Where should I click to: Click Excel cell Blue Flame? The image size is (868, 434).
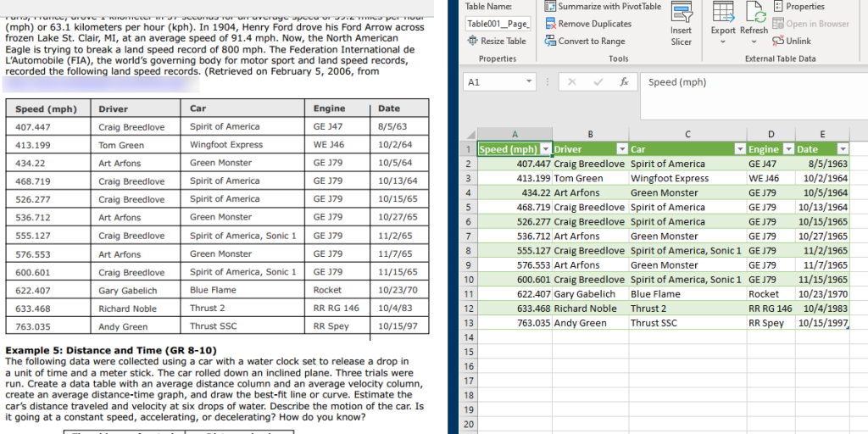(687, 294)
